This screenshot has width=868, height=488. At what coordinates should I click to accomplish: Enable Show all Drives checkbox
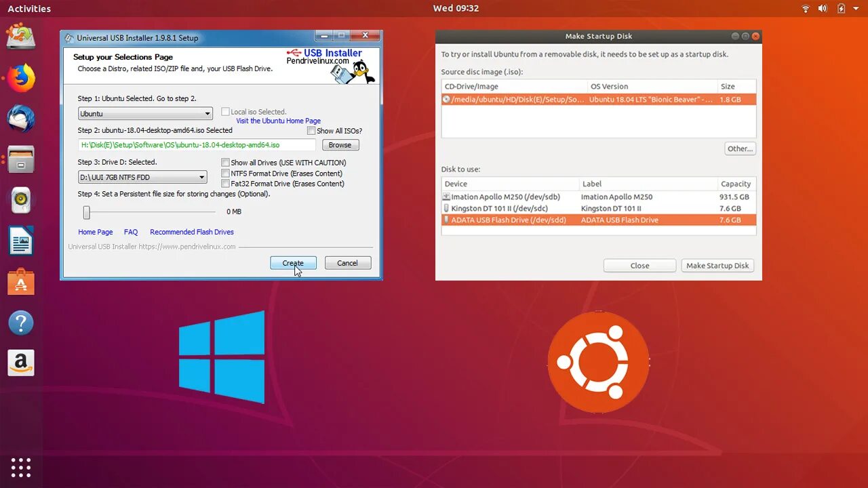click(x=225, y=163)
